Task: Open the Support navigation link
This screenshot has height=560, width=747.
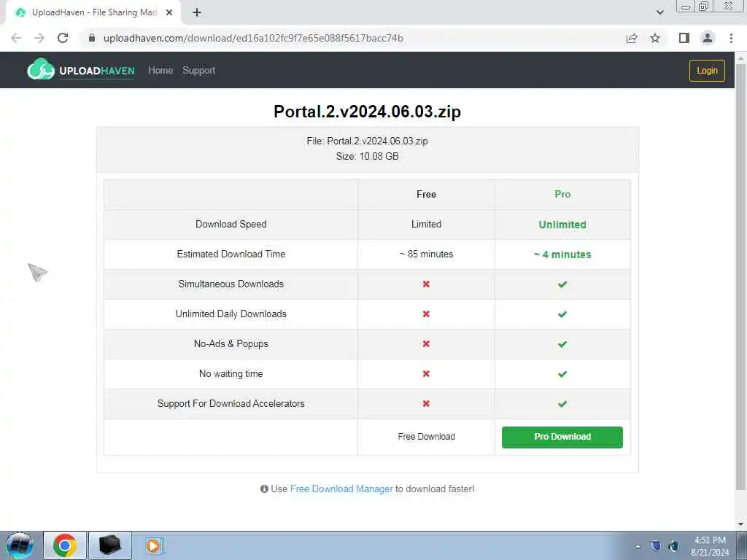Action: click(x=198, y=71)
